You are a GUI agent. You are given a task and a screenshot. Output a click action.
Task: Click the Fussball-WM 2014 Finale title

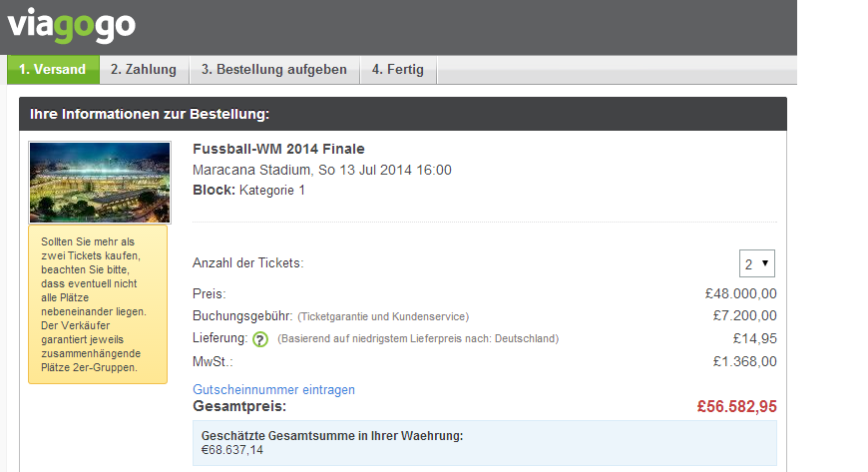[278, 149]
